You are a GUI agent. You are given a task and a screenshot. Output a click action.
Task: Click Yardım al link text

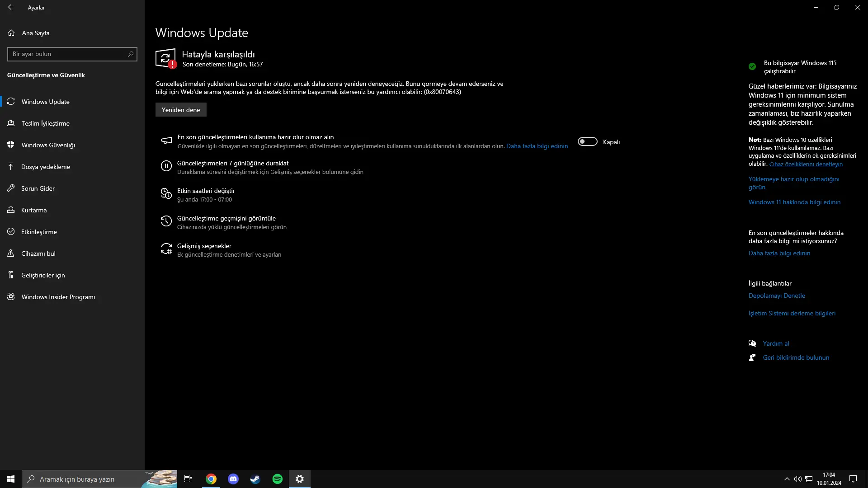tap(776, 343)
